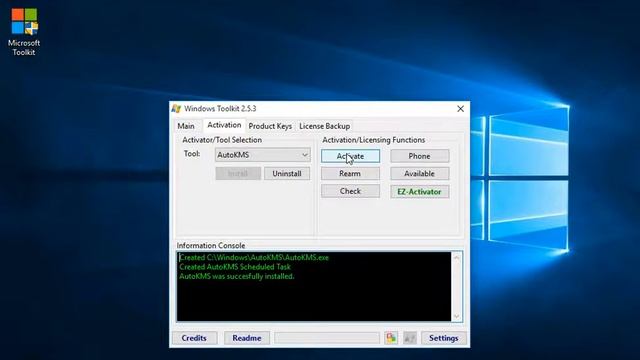This screenshot has height=360, width=640.
Task: Open the toolkit Settings
Action: (444, 338)
